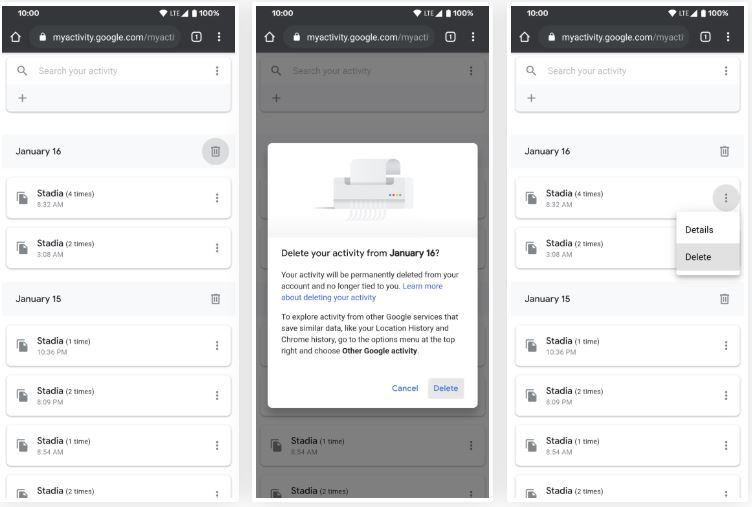Open Stadia 8:09 PM entry in left phone
Viewport: 752px width, 507px height.
[118, 396]
